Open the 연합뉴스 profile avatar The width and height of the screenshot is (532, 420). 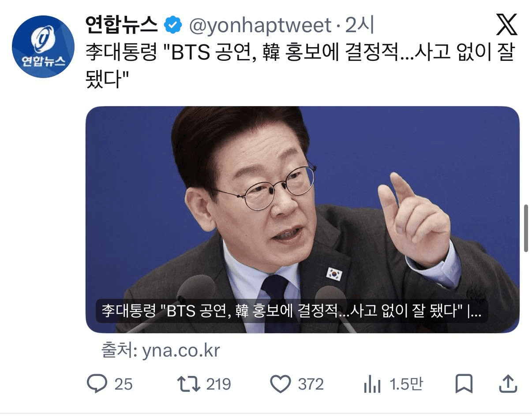(x=43, y=46)
